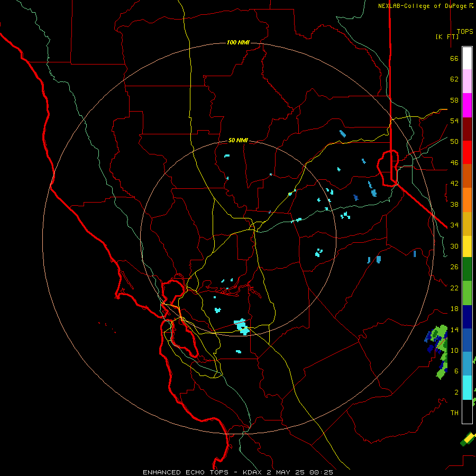Click the legend value "54"
The height and width of the screenshot is (476, 476).
pos(454,121)
